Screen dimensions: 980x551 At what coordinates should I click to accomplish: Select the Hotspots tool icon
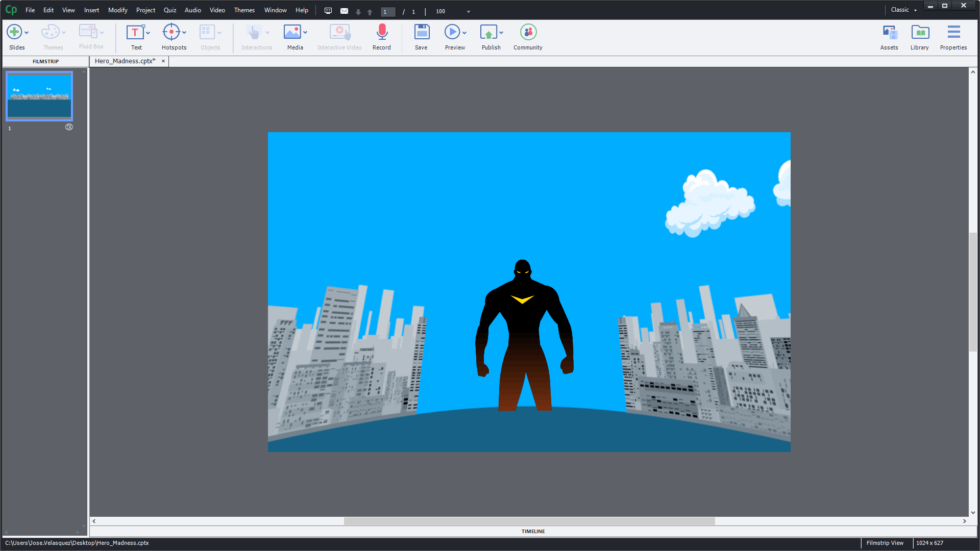pos(171,32)
